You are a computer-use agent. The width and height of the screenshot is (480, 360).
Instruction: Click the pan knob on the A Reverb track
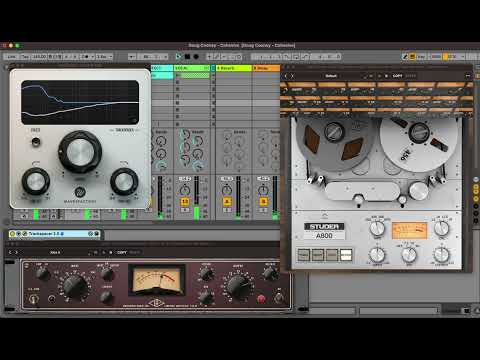(227, 190)
